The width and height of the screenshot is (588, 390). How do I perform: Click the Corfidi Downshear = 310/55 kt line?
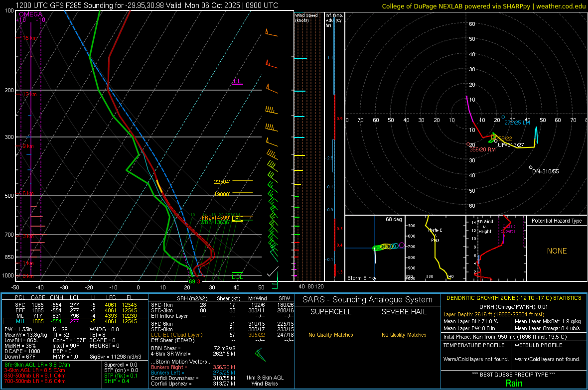193,379
